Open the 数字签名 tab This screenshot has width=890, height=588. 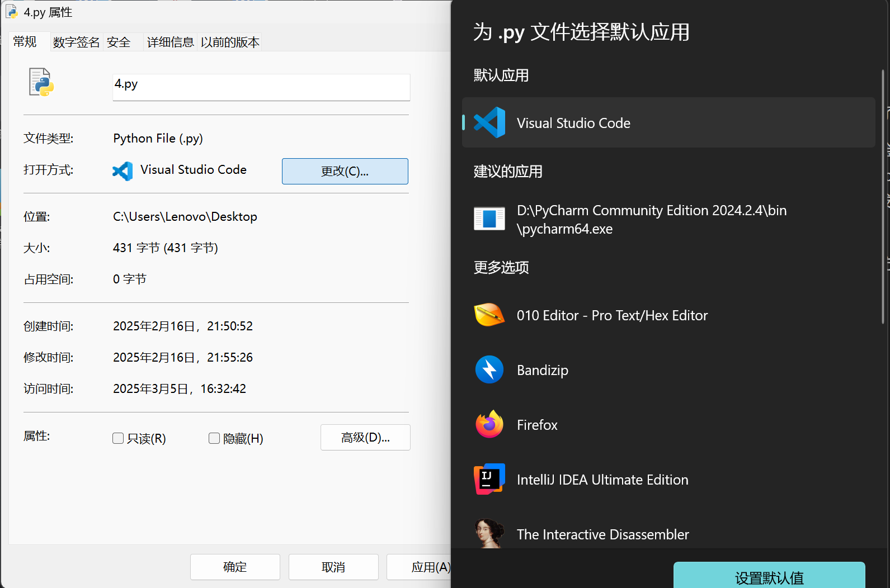(x=76, y=42)
